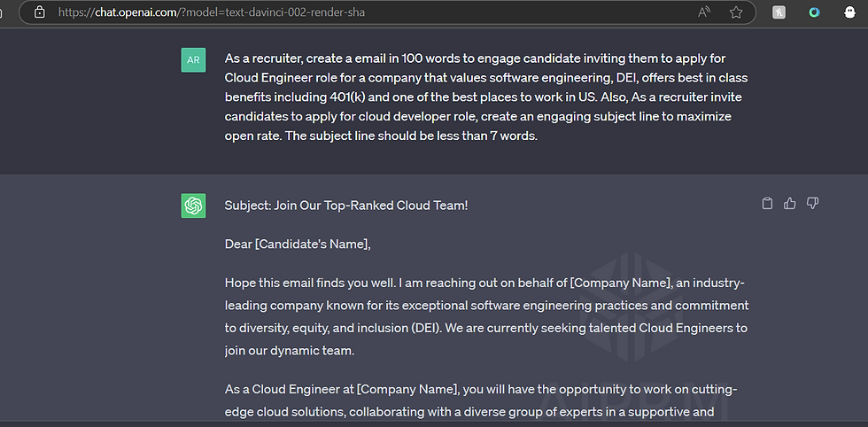
Task: Click the paragraph starting 'As a Cloud Engineer at'
Action: tap(481, 401)
